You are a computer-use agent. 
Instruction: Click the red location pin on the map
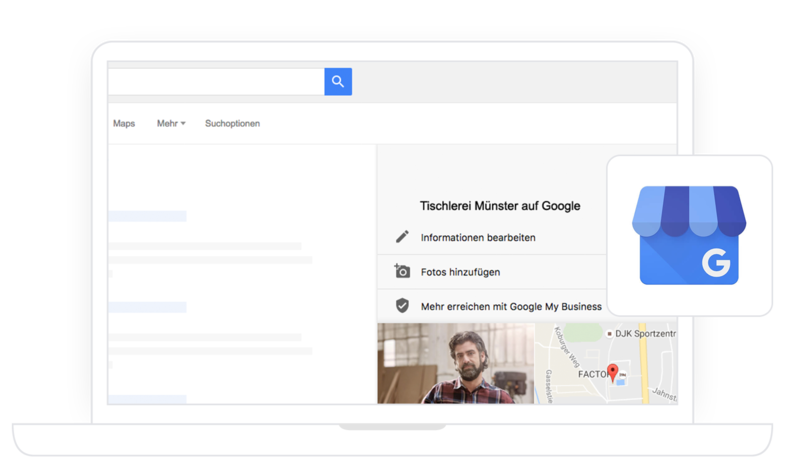tap(613, 373)
